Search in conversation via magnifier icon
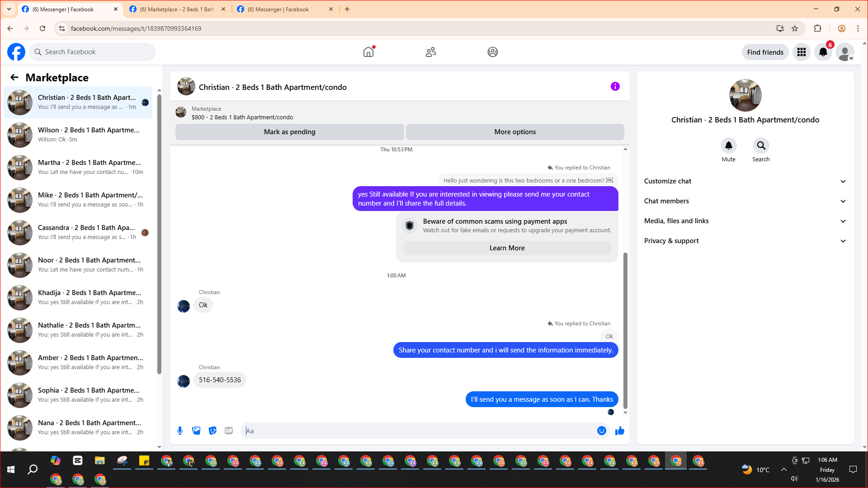This screenshot has height=488, width=868. tap(761, 145)
